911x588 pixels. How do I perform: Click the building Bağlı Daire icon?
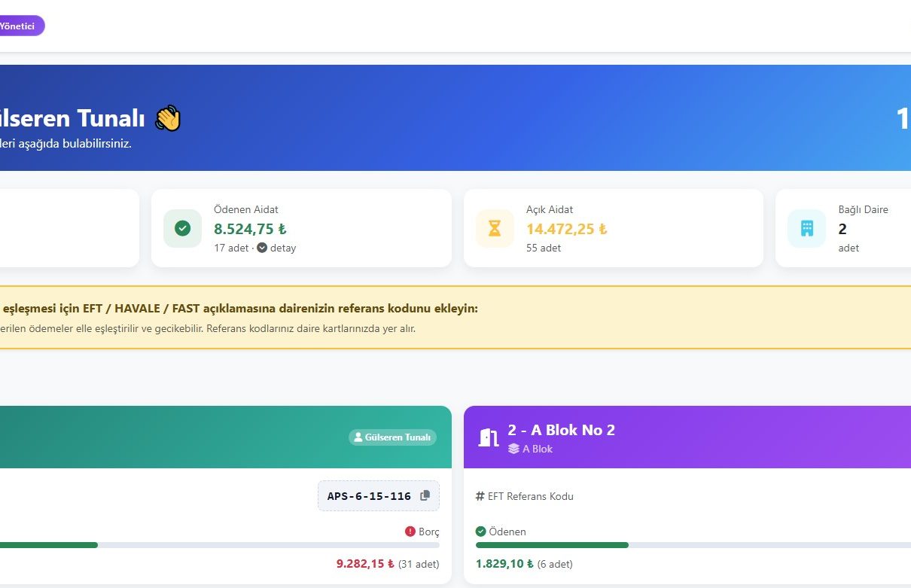click(806, 228)
